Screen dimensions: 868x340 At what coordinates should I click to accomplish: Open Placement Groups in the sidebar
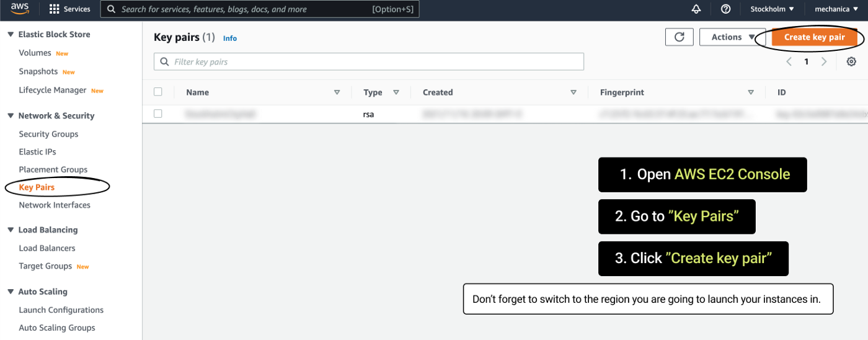click(x=53, y=170)
